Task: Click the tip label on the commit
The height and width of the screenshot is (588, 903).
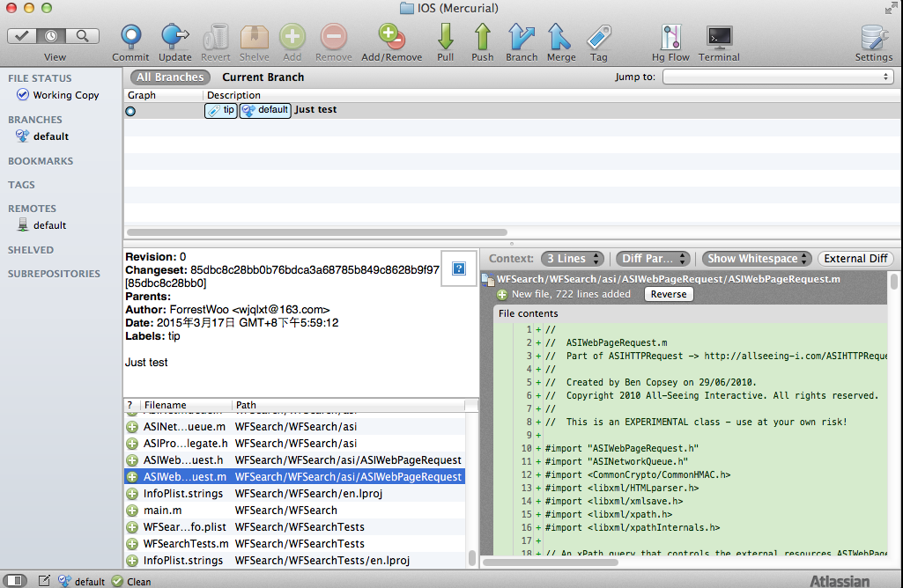Action: (x=221, y=110)
